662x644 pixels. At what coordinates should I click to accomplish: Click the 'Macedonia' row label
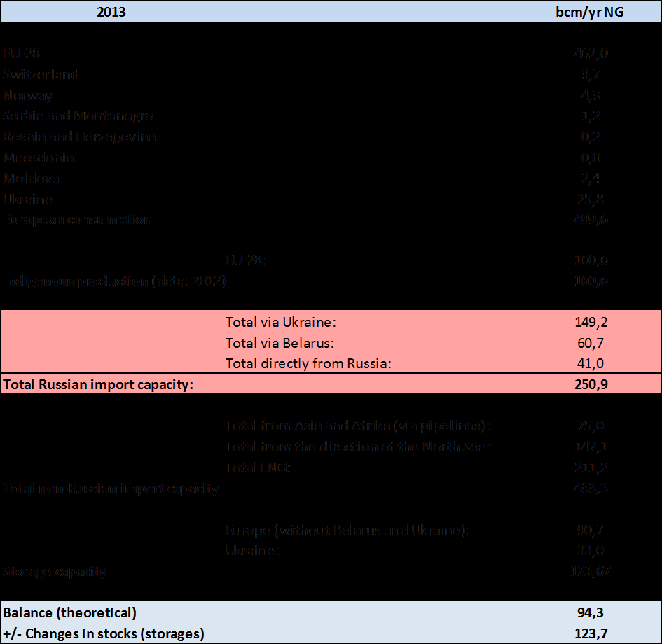point(38,157)
